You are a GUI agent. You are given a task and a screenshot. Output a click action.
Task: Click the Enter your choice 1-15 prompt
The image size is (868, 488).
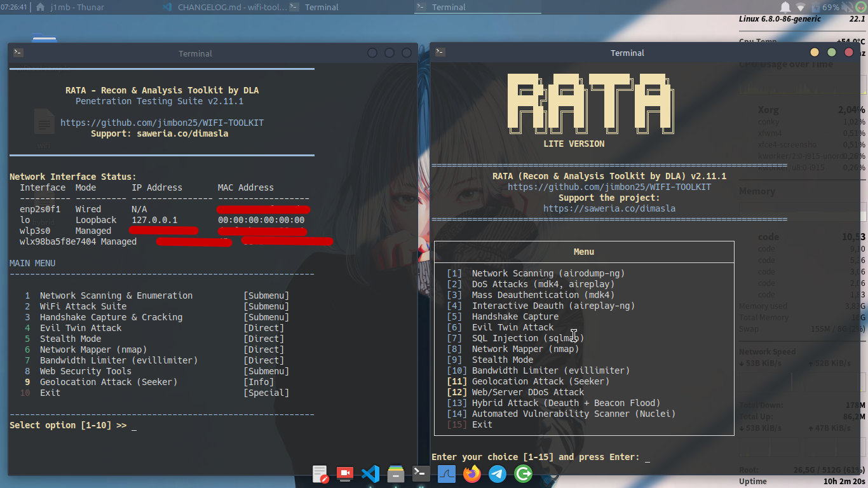pos(540,456)
